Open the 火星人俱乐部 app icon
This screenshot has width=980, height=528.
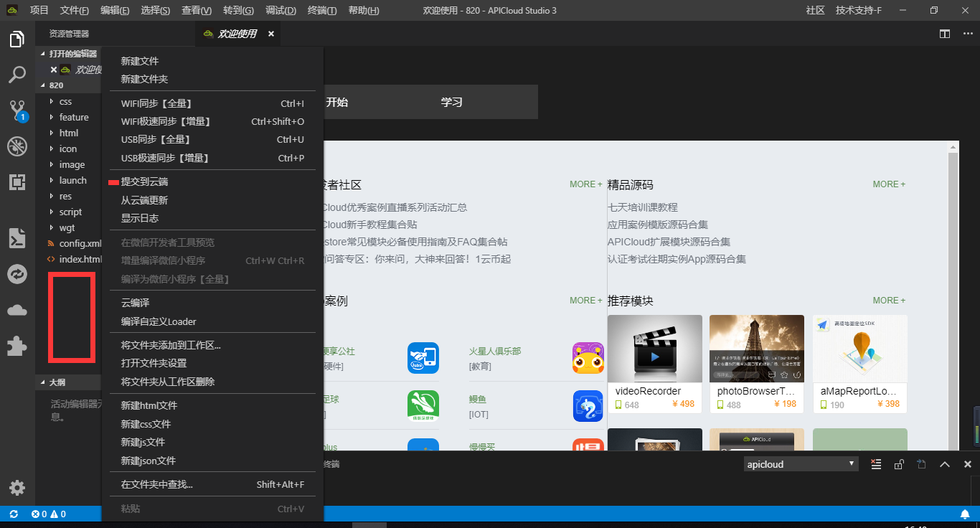(x=588, y=358)
